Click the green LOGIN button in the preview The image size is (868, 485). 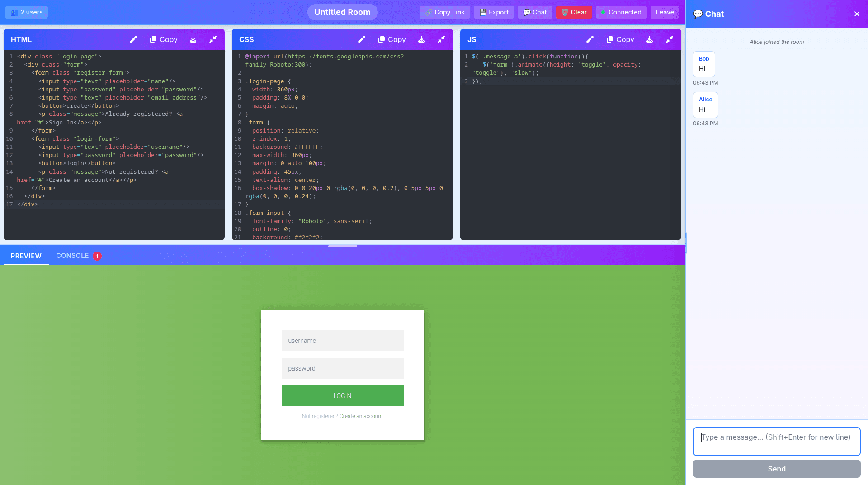click(342, 396)
